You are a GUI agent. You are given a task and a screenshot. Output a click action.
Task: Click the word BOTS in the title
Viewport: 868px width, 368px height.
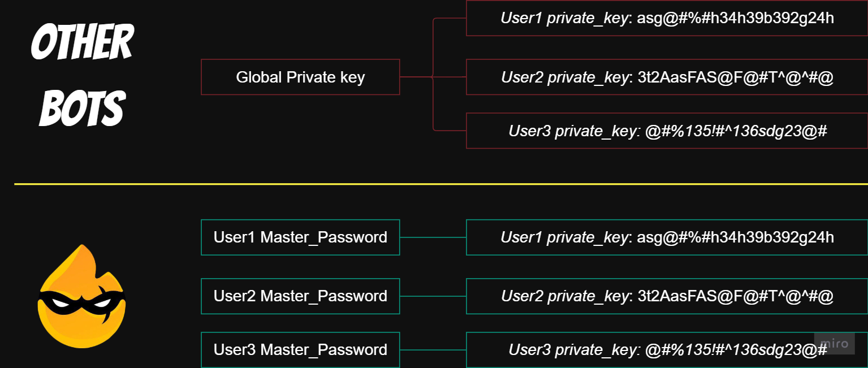81,107
